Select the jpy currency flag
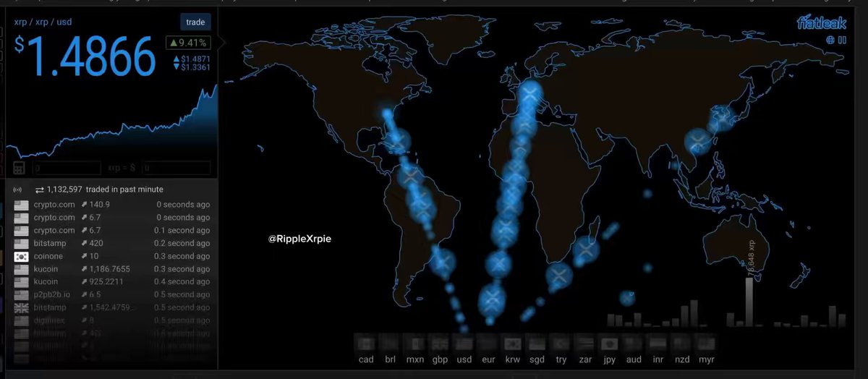Image resolution: width=868 pixels, height=379 pixels. tap(609, 344)
